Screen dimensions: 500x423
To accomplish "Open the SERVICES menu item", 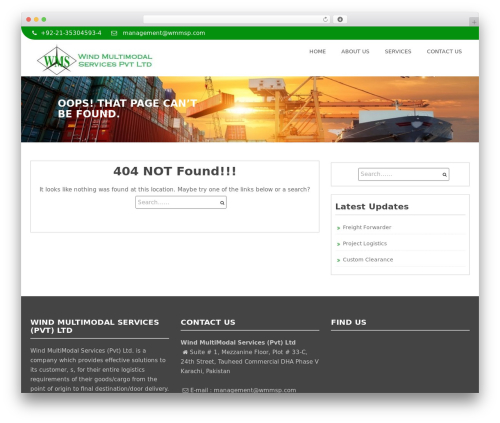I will pos(398,52).
